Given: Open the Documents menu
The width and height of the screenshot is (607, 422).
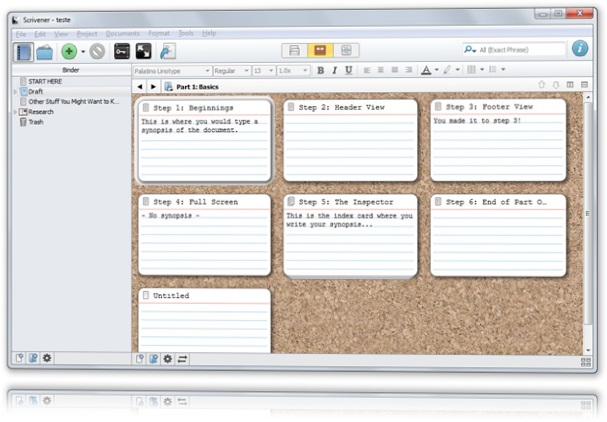Looking at the screenshot, I should point(123,34).
